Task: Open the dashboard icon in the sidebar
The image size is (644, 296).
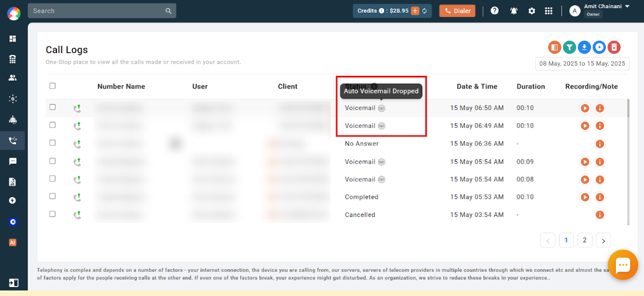Action: [x=13, y=39]
